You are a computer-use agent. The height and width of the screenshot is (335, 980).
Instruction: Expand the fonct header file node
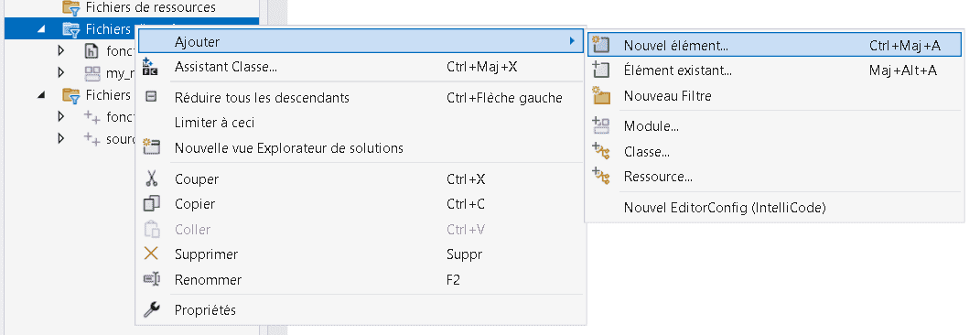(x=60, y=50)
